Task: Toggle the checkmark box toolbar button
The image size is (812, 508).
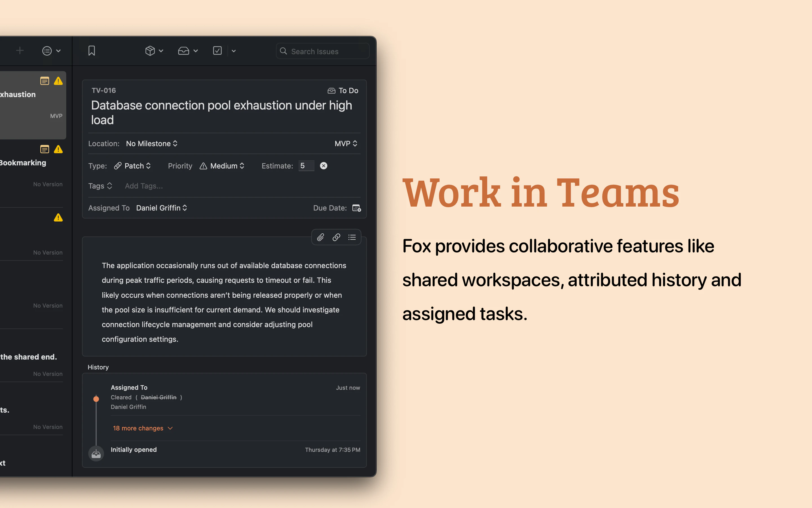Action: click(217, 51)
